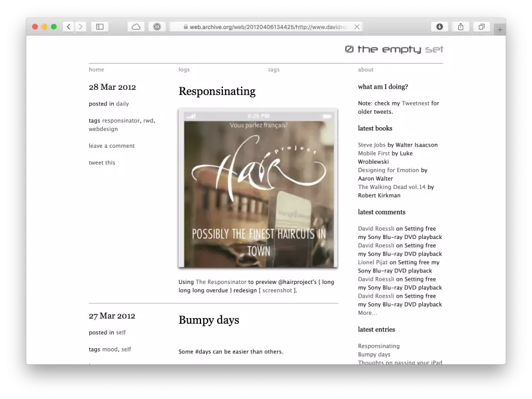Open the logs navigation item
Screen dimensions: 532x399
point(184,69)
